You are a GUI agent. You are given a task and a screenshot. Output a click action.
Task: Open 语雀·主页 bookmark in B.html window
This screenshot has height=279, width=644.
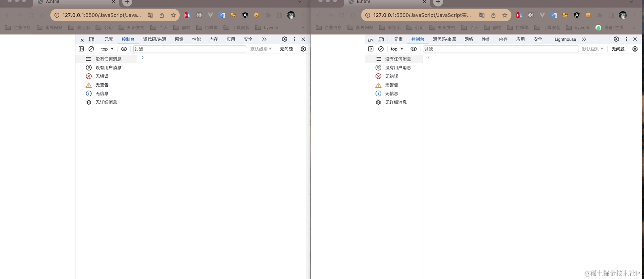(x=609, y=28)
